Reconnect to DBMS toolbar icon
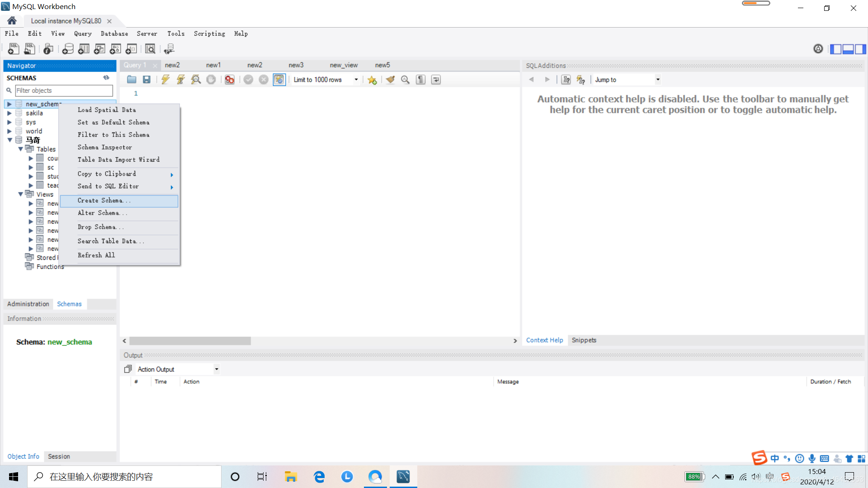 [170, 49]
